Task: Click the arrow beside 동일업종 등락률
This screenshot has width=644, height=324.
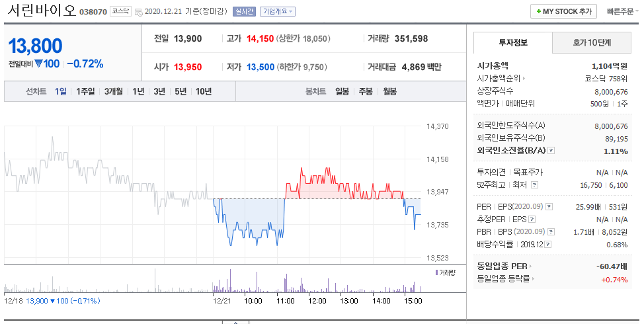Action: pyautogui.click(x=534, y=279)
